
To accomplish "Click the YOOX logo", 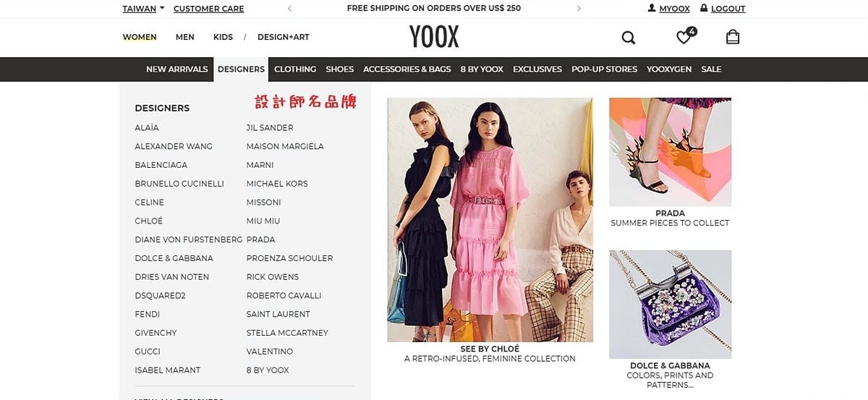I will click(434, 37).
